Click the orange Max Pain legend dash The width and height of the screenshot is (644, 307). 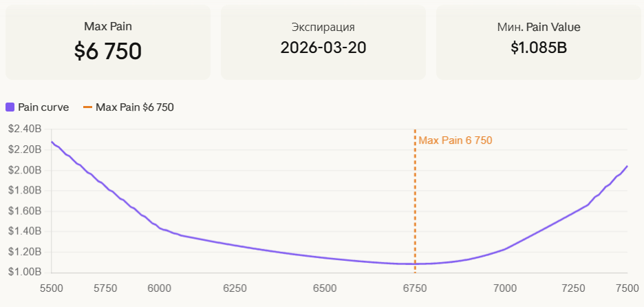pos(87,107)
